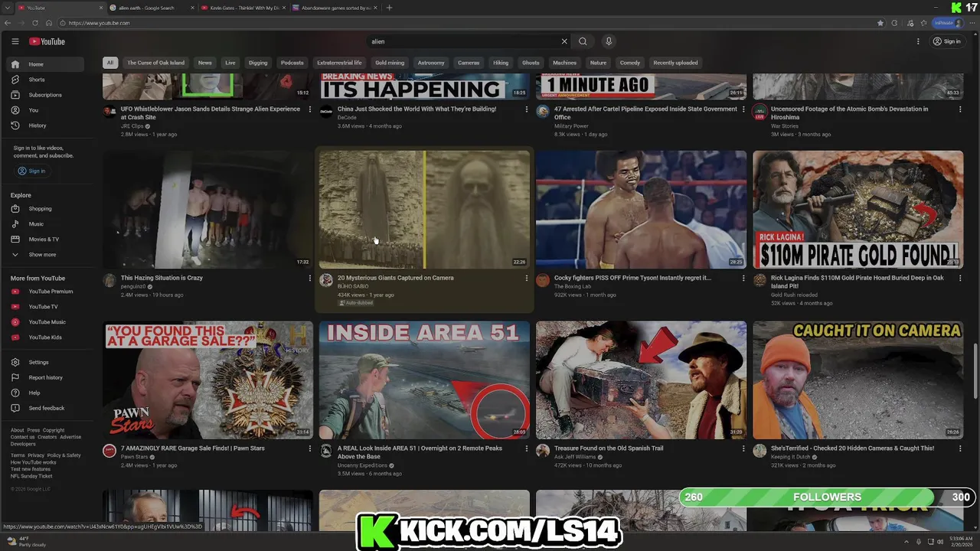The width and height of the screenshot is (980, 551).
Task: Open more options for This Hazing Situation video
Action: pyautogui.click(x=309, y=279)
